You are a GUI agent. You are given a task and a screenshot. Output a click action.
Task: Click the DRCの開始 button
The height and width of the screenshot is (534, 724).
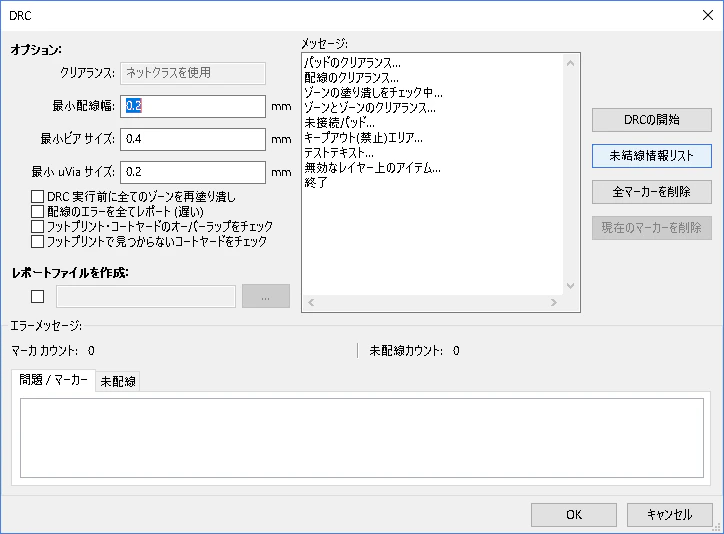[x=652, y=120]
